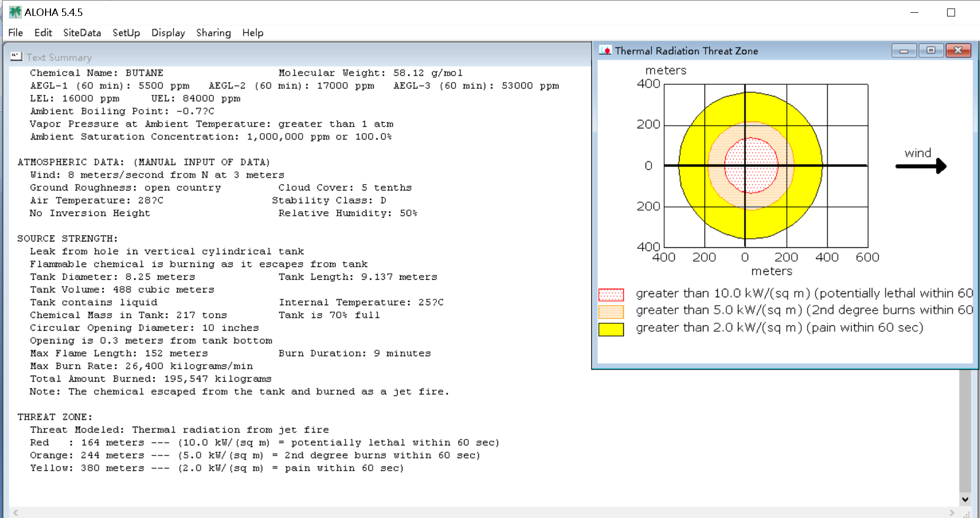Click the 'Chemical Name: BUTANE' line

coord(97,73)
